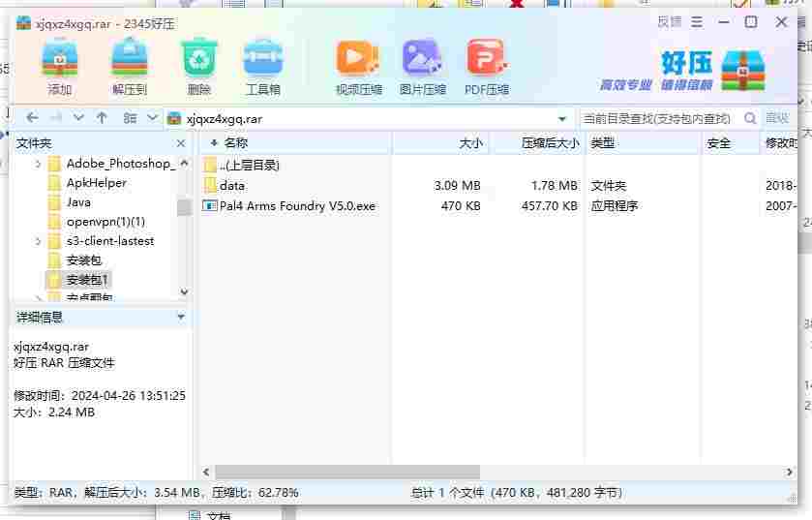Click the view mode icon
812x520 pixels.
pyautogui.click(x=130, y=118)
